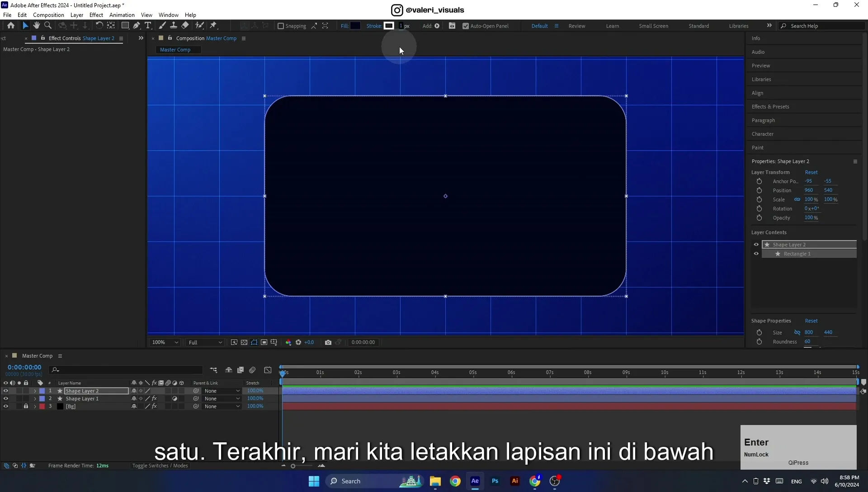Select the Type tool
The image size is (868, 492).
pos(148,26)
